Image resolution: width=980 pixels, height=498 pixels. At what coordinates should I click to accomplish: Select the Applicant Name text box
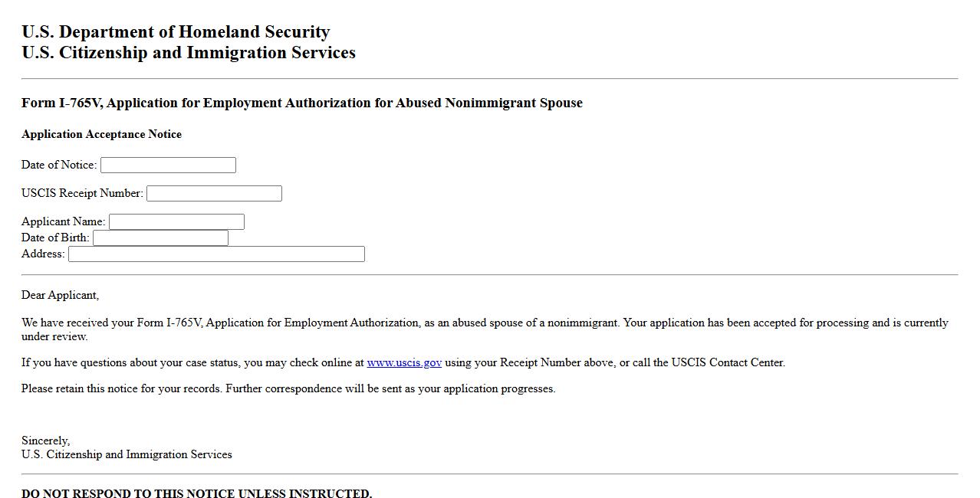(176, 222)
